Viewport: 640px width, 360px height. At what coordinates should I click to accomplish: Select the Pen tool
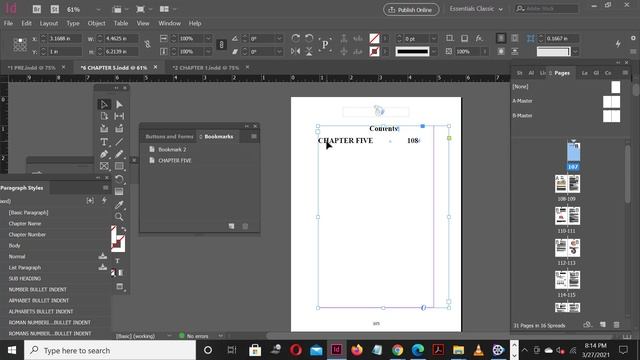pyautogui.click(x=104, y=154)
